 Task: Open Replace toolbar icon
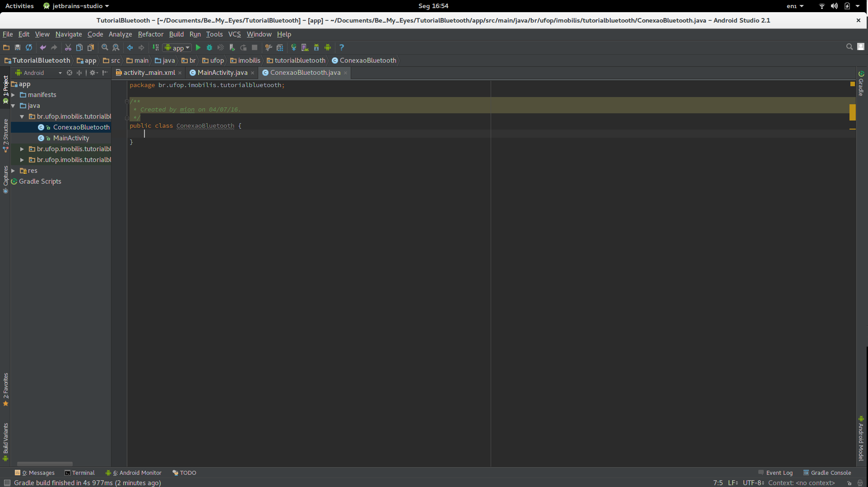tap(116, 47)
